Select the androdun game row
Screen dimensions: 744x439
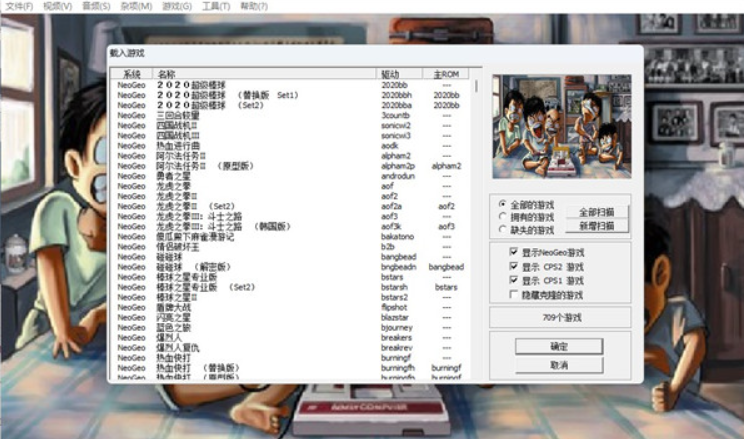pos(291,176)
